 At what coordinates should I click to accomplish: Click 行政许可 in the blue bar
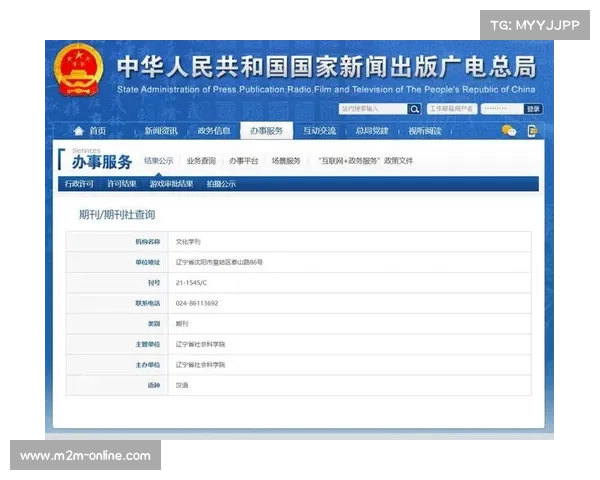click(x=79, y=184)
